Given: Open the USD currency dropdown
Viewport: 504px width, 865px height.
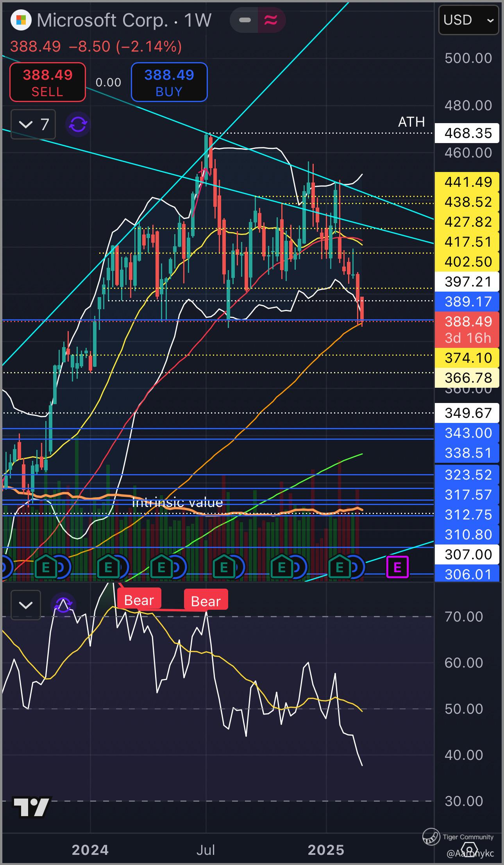Looking at the screenshot, I should coord(469,20).
